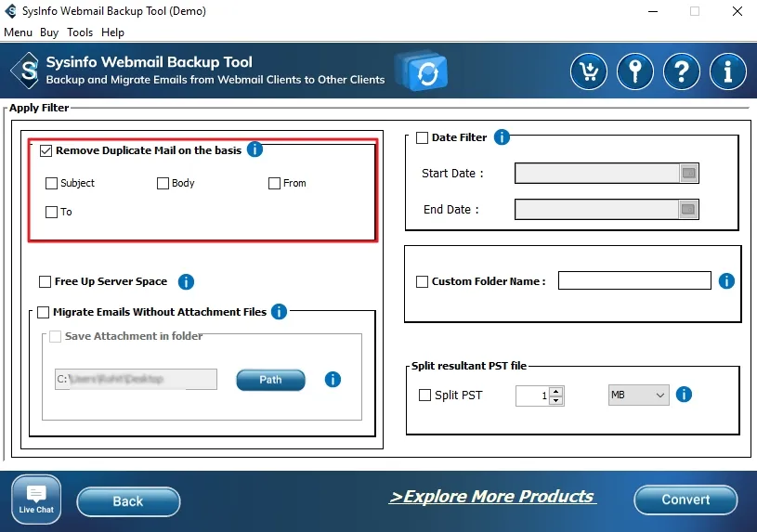Open Explore More Products link
Screen dimensions: 757x532
pyautogui.click(x=492, y=497)
